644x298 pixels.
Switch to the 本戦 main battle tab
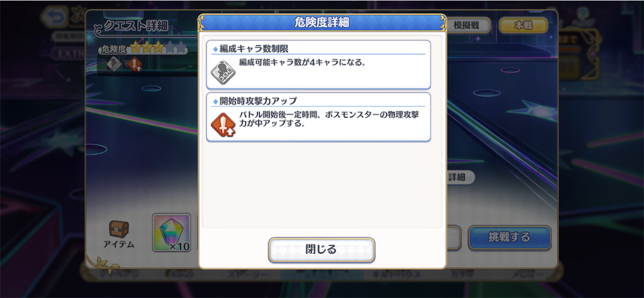coord(523,25)
